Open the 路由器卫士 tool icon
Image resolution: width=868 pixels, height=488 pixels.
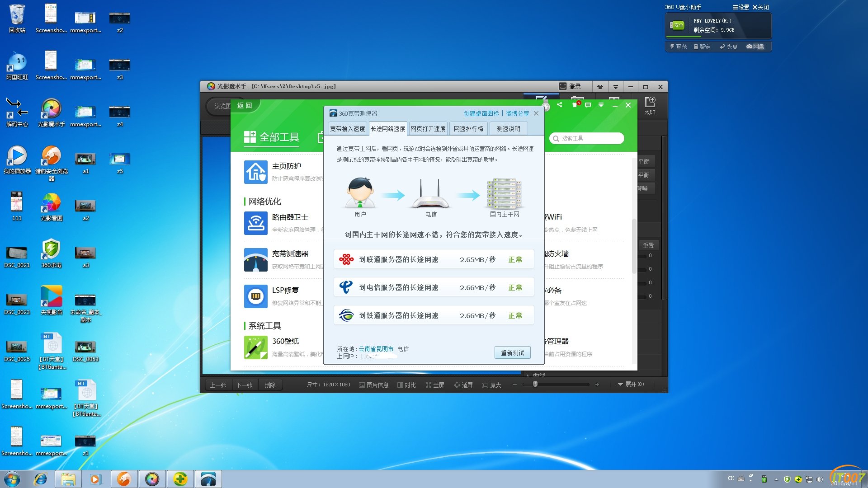[x=256, y=223]
